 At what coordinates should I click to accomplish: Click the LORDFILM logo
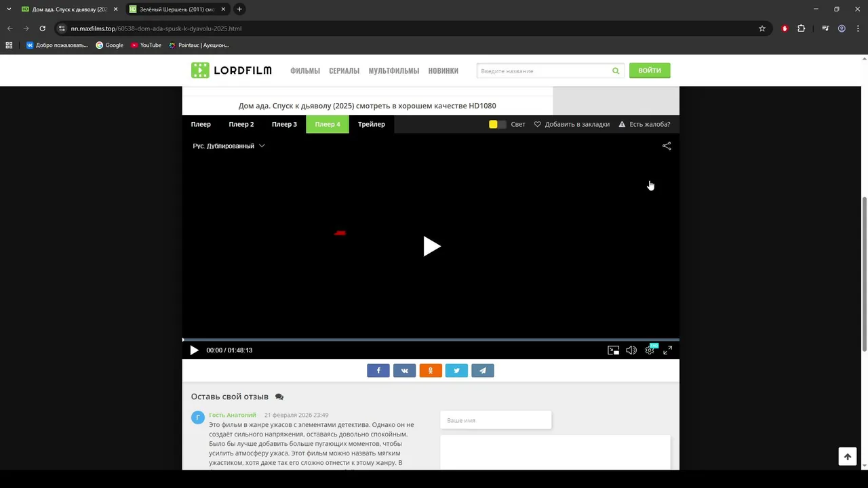coord(231,70)
